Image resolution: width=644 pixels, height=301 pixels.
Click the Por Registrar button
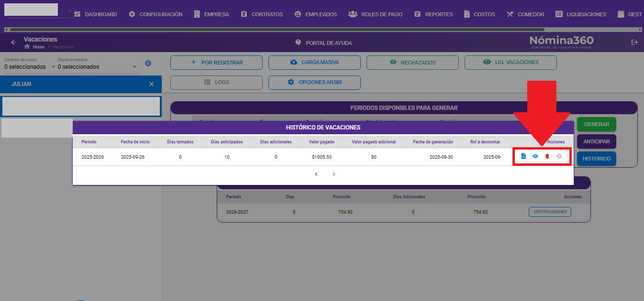click(x=216, y=63)
